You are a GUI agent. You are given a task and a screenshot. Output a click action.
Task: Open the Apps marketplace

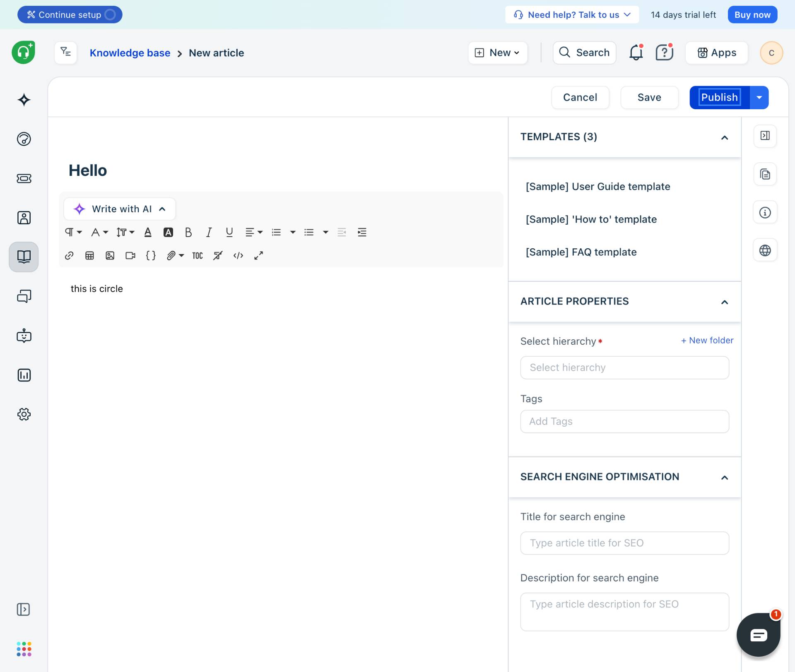tap(716, 53)
